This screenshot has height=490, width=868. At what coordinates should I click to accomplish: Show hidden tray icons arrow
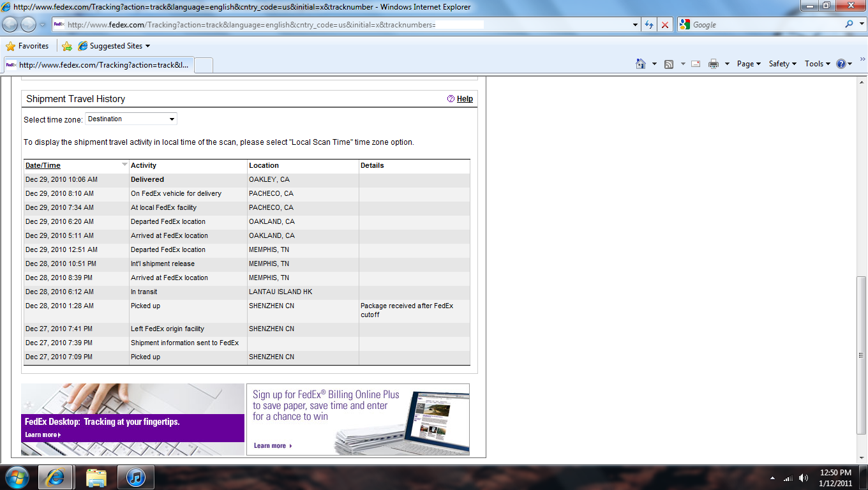click(773, 478)
